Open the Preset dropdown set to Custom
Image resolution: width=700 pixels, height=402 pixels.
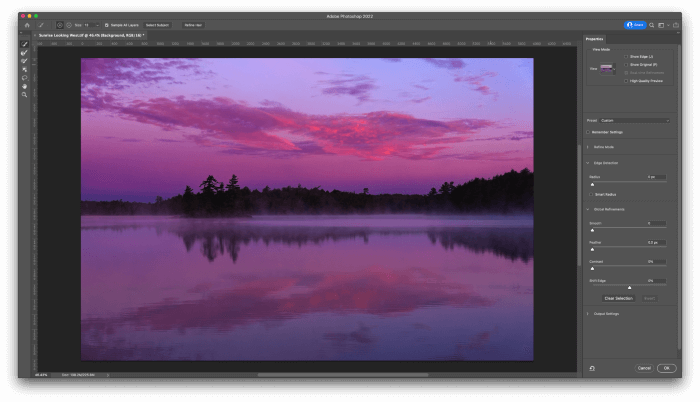(x=634, y=120)
